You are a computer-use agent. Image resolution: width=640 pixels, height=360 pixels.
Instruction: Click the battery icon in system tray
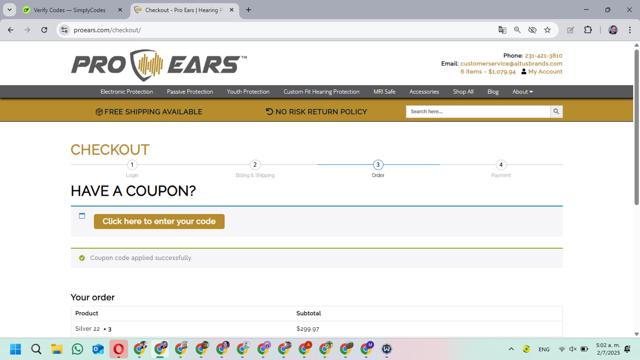pos(584,349)
